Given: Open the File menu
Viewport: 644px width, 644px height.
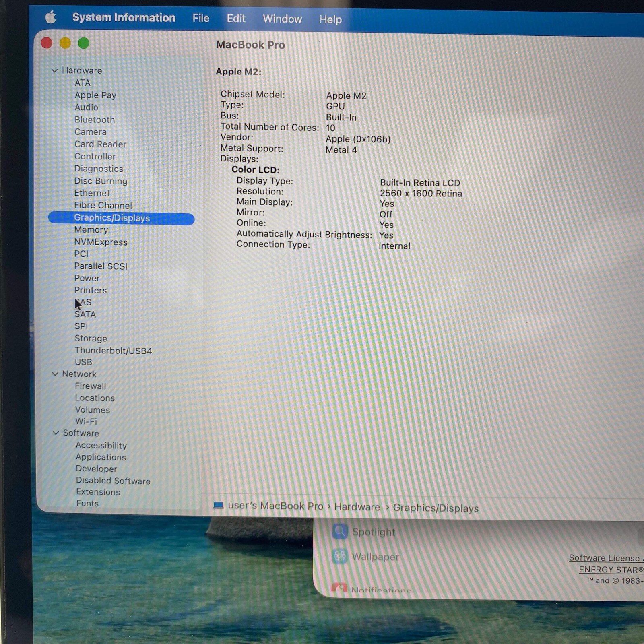Looking at the screenshot, I should click(201, 18).
